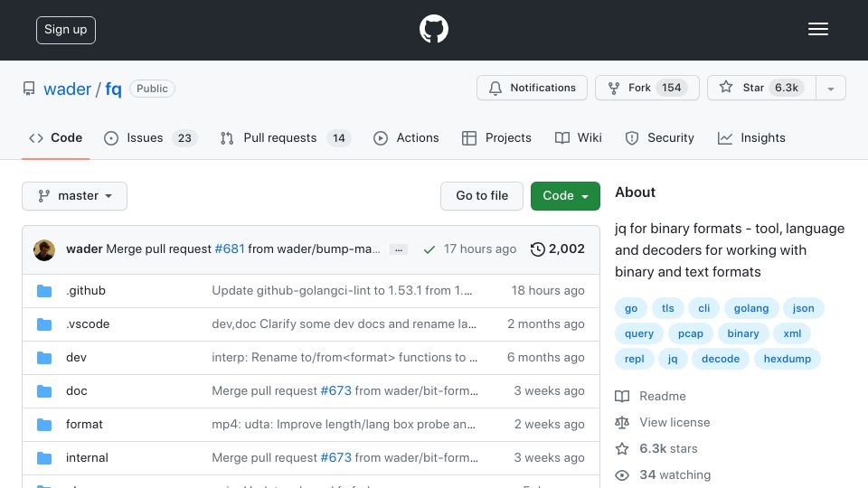The image size is (868, 488).
Task: Open the 'dev,doc Clarify some dev docs' commit
Action: point(344,324)
